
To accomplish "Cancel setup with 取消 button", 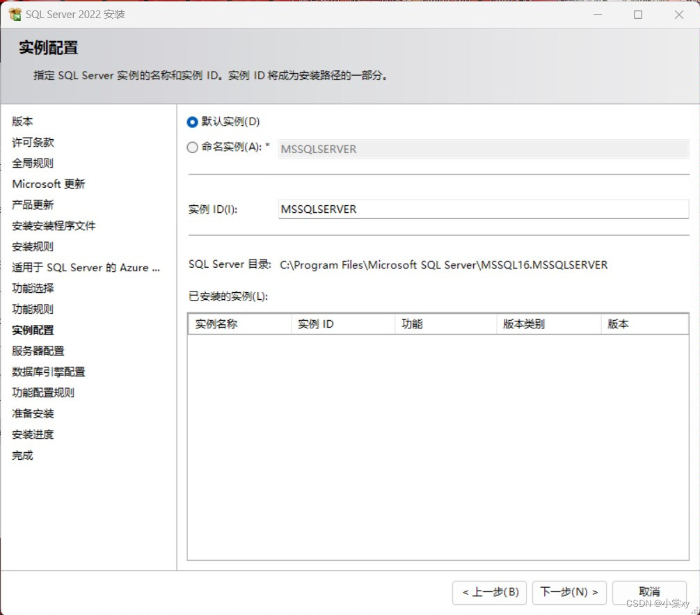I will [x=649, y=592].
